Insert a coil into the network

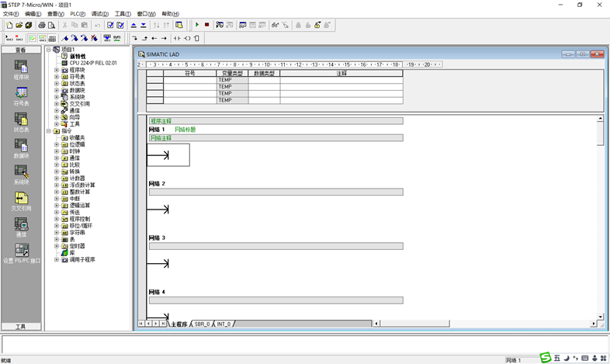pos(187,38)
